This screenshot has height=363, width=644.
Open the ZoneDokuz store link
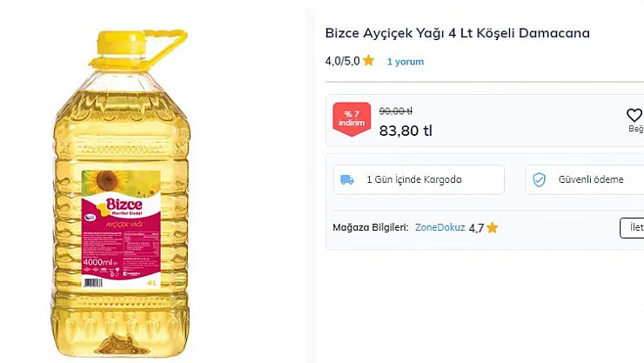pyautogui.click(x=439, y=227)
